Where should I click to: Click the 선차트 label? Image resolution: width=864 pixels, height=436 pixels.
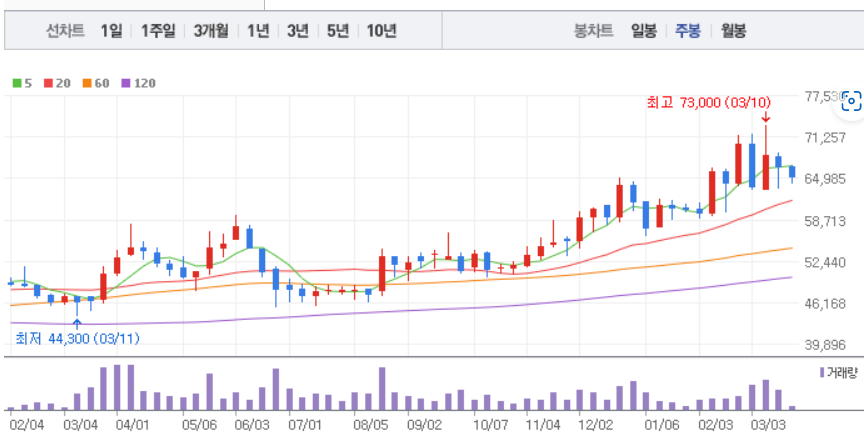65,31
